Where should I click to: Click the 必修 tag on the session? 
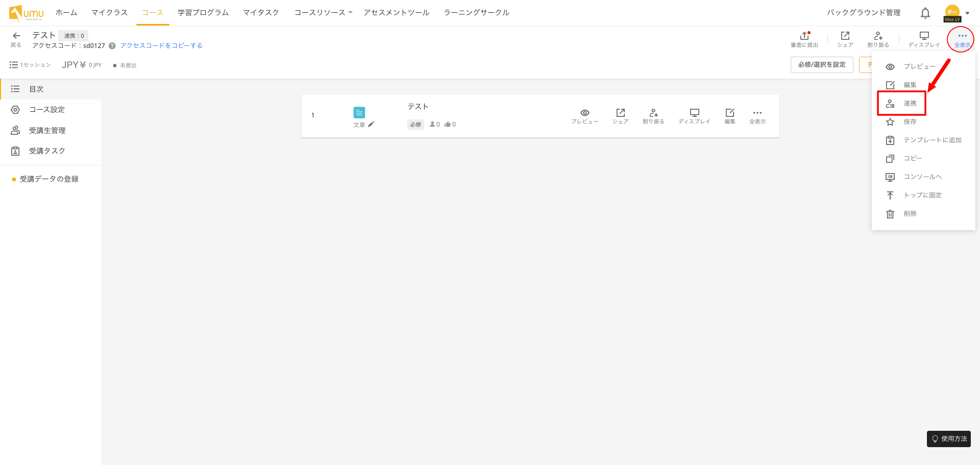point(415,125)
